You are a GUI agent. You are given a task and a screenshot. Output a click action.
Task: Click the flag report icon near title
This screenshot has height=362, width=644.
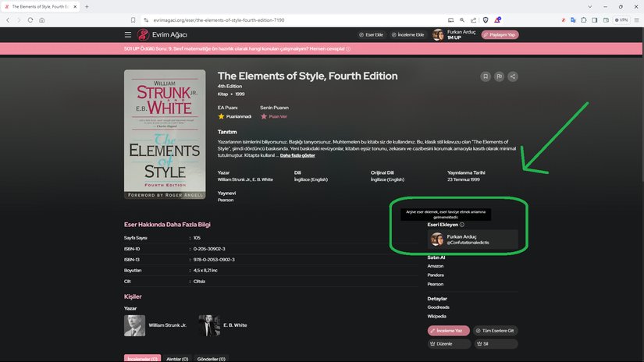[498, 76]
